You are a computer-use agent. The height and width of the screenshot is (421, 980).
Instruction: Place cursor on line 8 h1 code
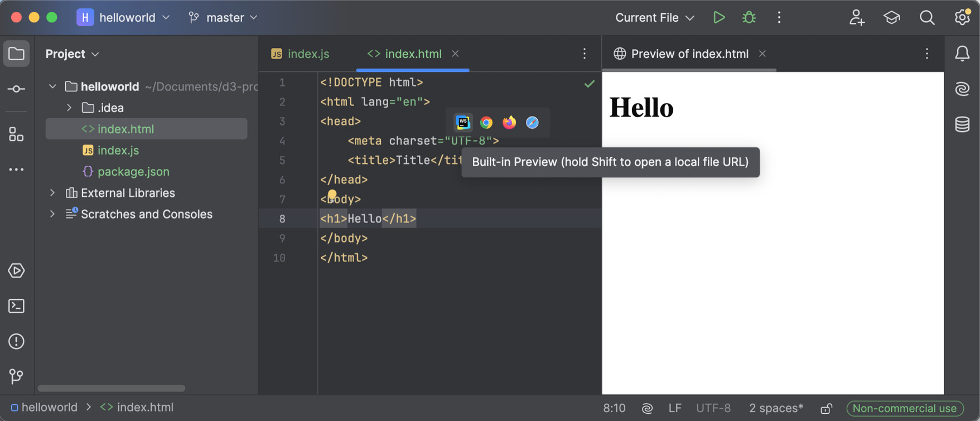pos(368,219)
